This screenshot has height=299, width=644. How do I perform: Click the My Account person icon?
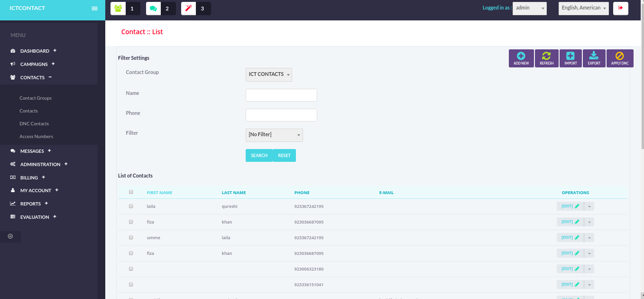coord(13,190)
